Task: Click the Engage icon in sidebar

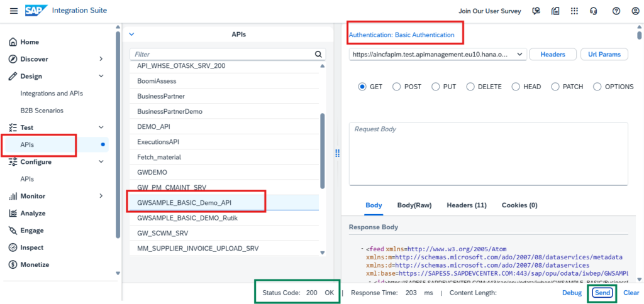Action: pyautogui.click(x=13, y=231)
